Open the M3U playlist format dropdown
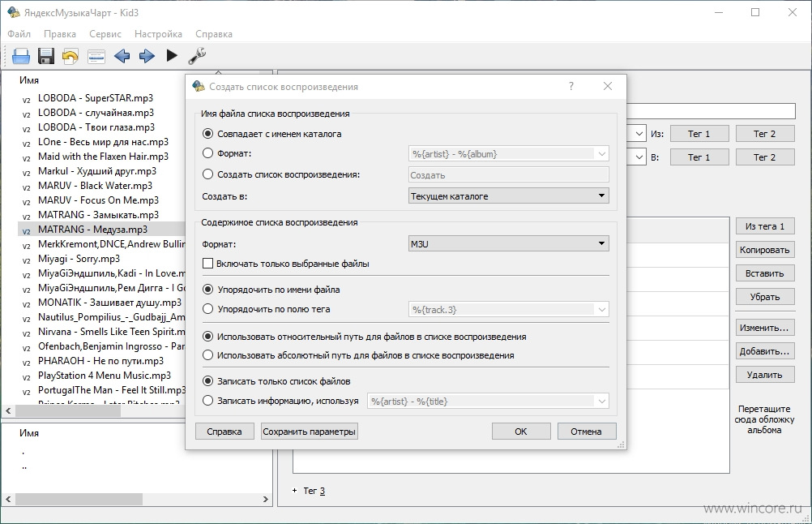Image resolution: width=812 pixels, height=524 pixels. pyautogui.click(x=509, y=243)
